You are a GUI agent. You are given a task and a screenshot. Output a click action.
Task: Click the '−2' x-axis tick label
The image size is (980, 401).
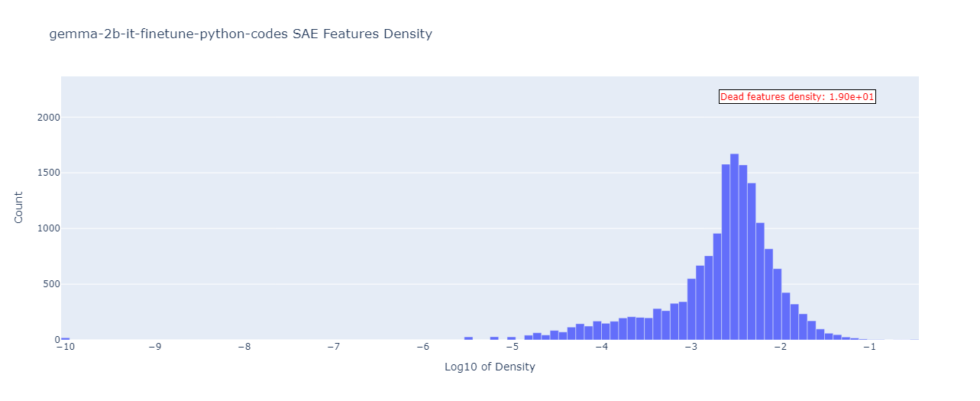[x=781, y=348]
